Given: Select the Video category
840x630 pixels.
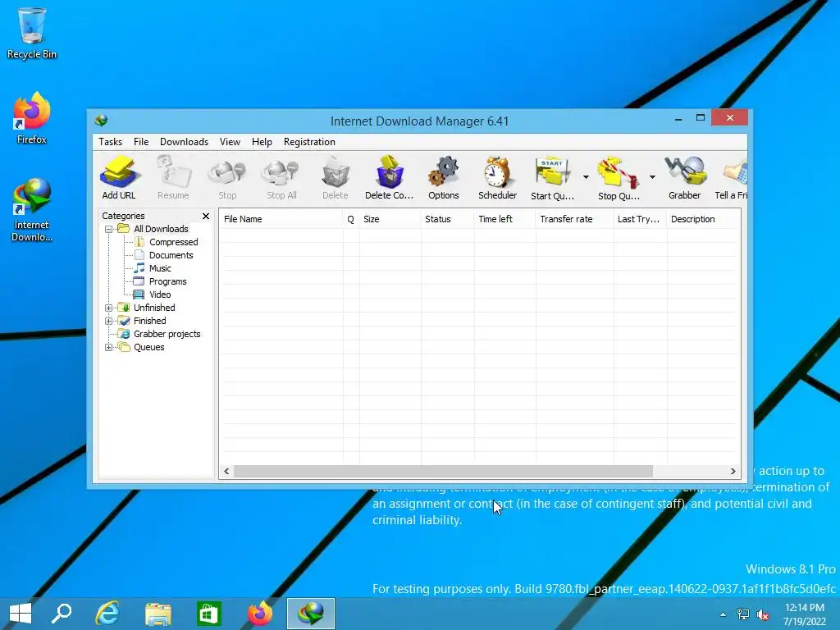Looking at the screenshot, I should click(160, 294).
